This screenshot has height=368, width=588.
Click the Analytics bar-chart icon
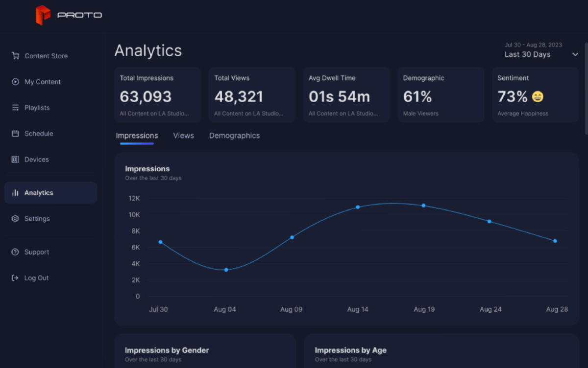coord(15,192)
